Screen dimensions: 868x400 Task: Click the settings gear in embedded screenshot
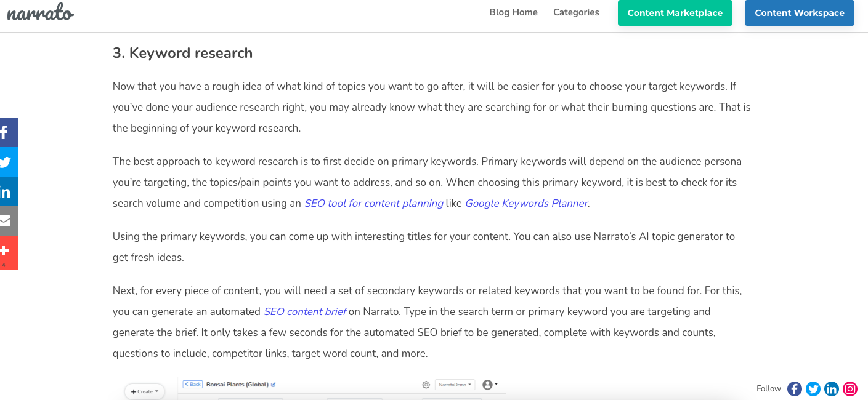point(426,385)
